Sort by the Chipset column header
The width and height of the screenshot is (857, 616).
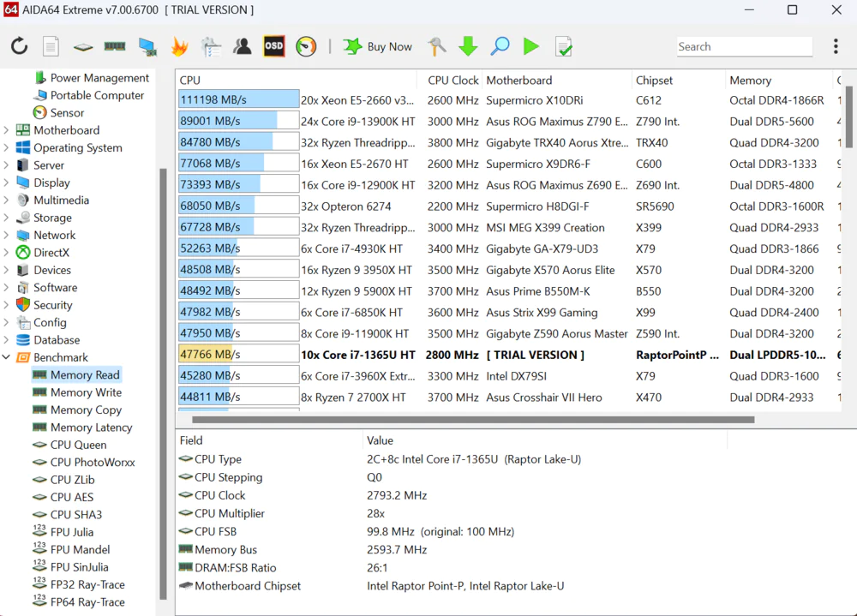coord(678,81)
